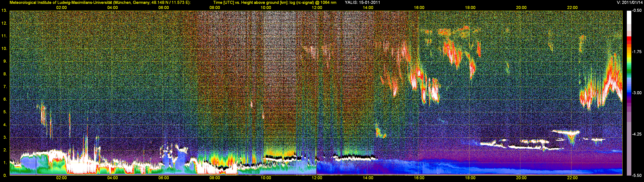The width and height of the screenshot is (644, 182).
Task: Click the dark blue band of the color scale
Action: 629,94
